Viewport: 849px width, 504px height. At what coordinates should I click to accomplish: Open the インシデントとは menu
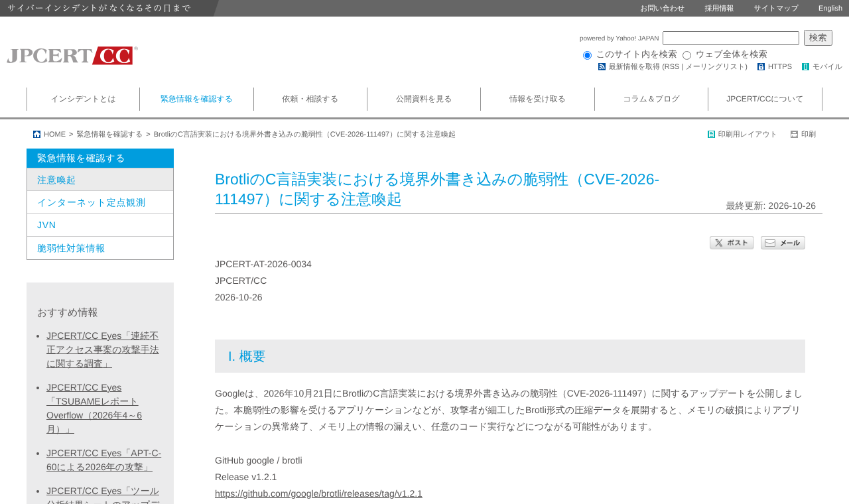point(83,99)
